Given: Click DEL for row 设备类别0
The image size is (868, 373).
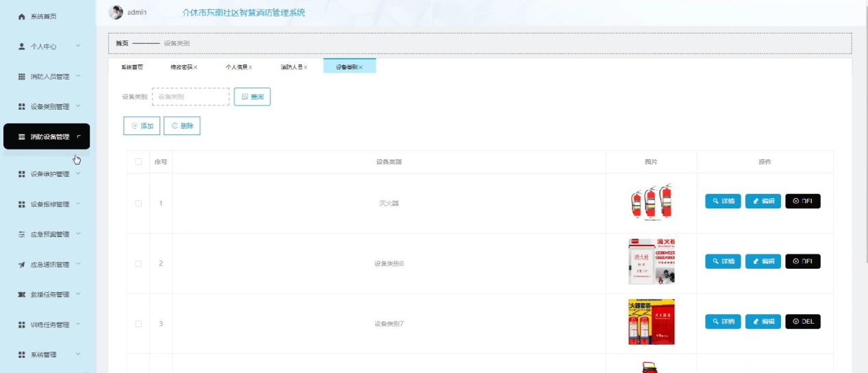Looking at the screenshot, I should point(803,261).
